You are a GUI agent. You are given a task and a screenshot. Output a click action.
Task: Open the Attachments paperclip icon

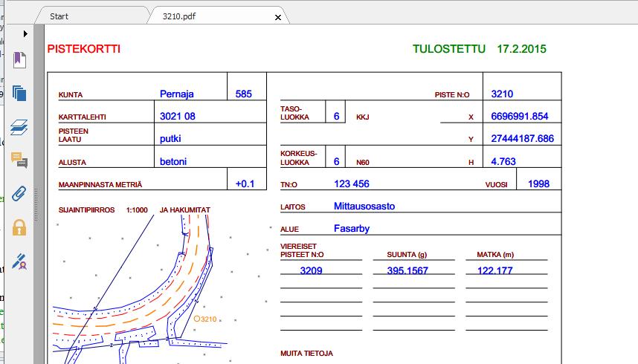pyautogui.click(x=19, y=194)
